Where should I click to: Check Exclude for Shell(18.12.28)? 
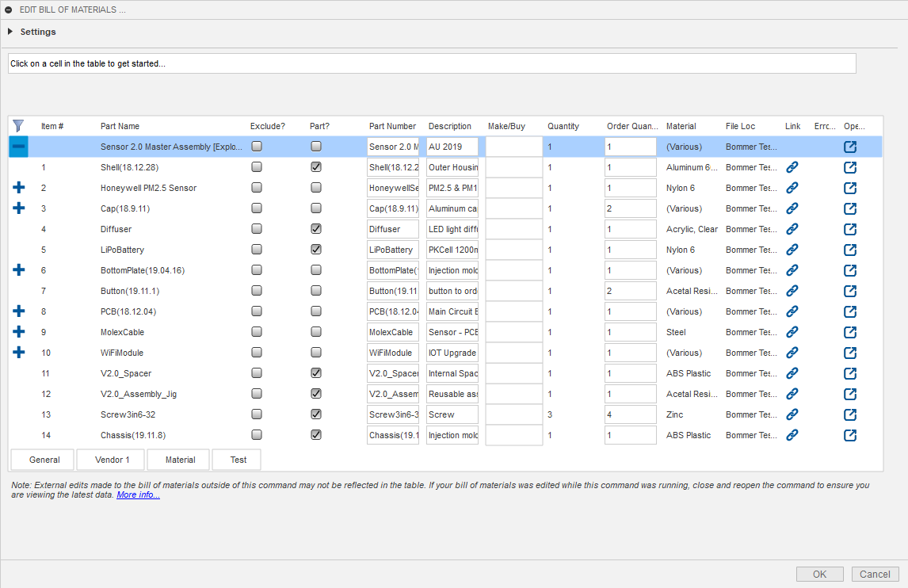point(257,167)
